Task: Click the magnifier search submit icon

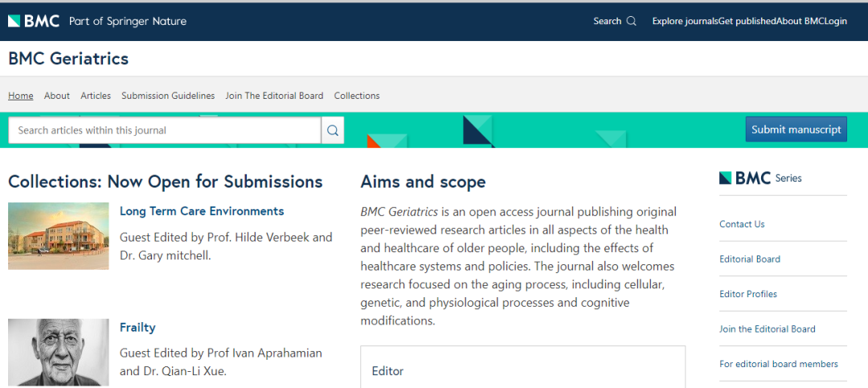Action: point(333,130)
